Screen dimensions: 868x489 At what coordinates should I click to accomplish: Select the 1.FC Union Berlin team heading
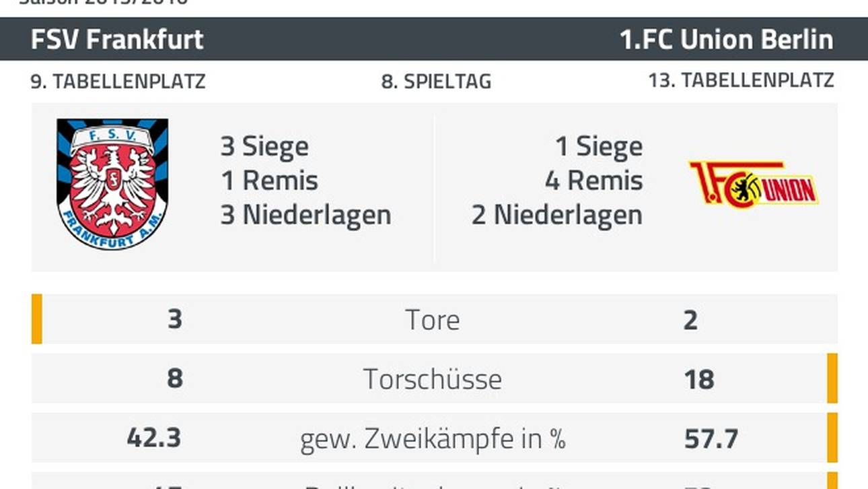click(727, 40)
